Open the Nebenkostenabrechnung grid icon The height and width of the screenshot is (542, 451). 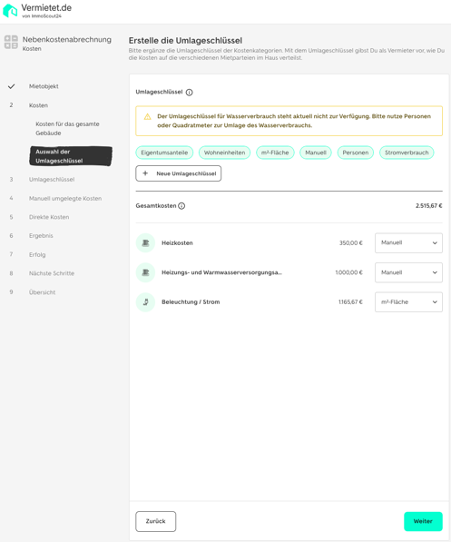[11, 42]
